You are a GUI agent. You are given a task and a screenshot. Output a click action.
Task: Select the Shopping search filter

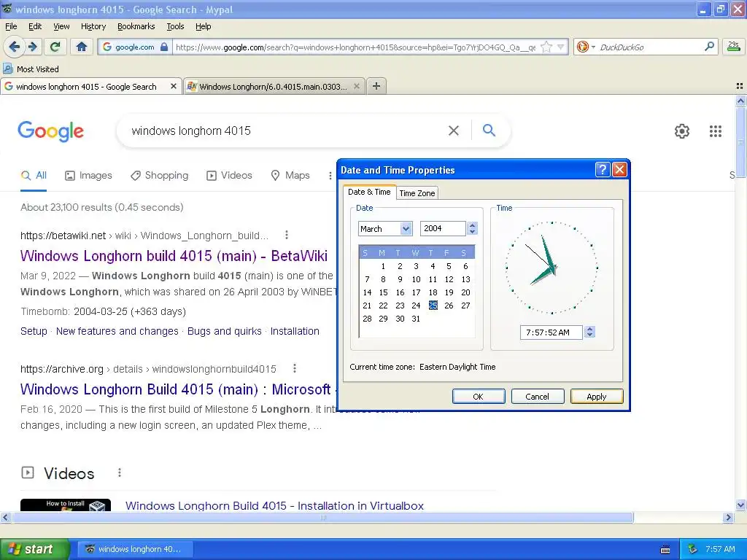(x=159, y=175)
